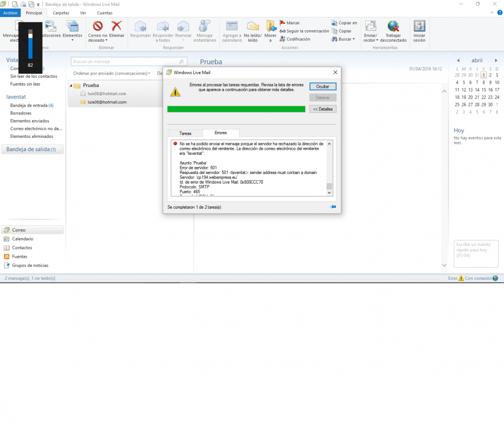Viewport: 504px width, 435px height.
Task: Click the Copiar icon in Acciones
Action: click(334, 31)
